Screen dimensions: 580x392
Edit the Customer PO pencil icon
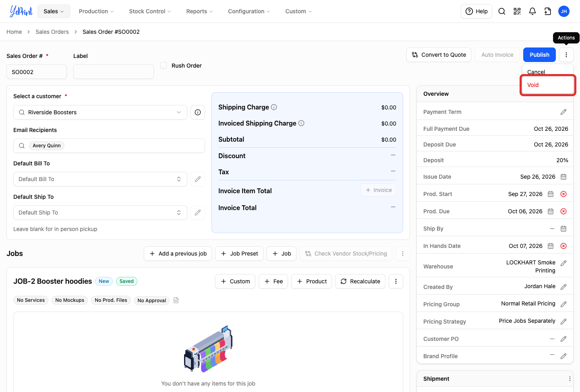(563, 339)
